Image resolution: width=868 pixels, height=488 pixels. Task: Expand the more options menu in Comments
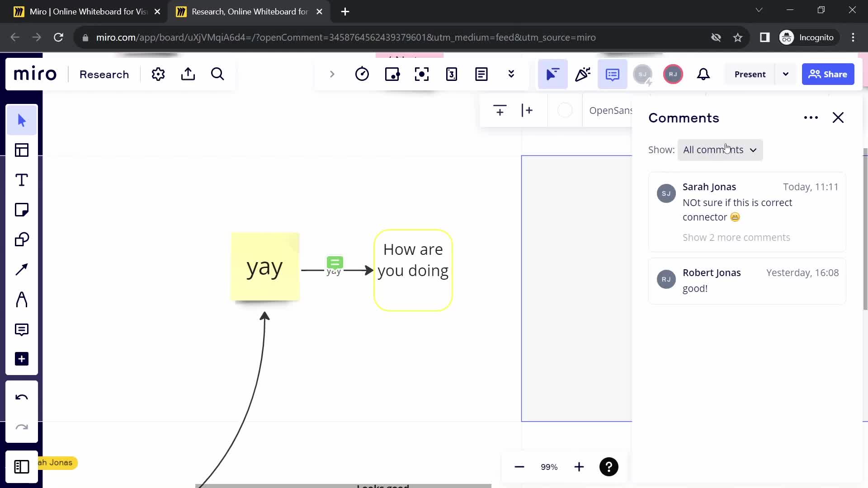click(x=811, y=117)
